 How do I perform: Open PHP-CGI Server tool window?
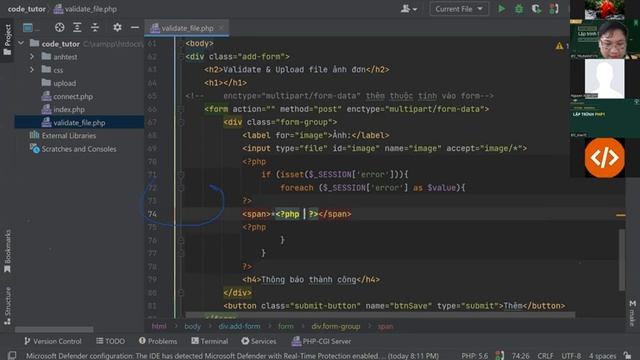321,341
